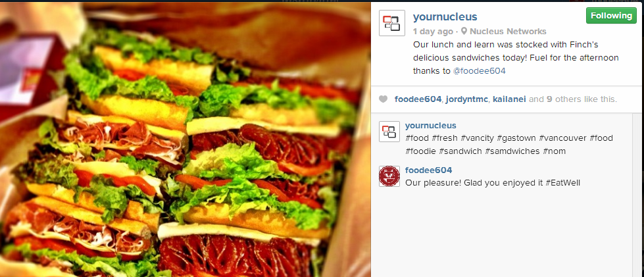Open kailanei's profile from the likes

tap(509, 99)
